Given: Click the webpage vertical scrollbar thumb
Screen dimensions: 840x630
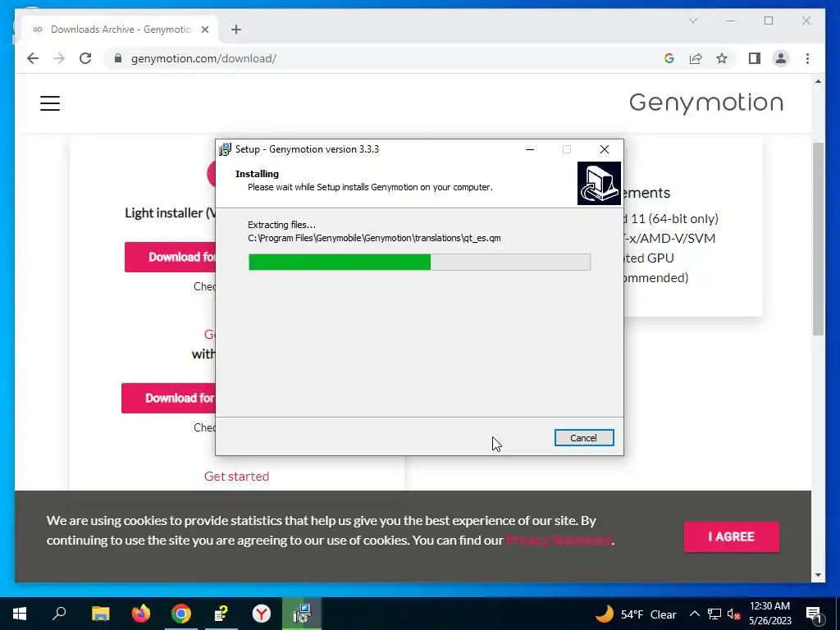Looking at the screenshot, I should pyautogui.click(x=818, y=239).
